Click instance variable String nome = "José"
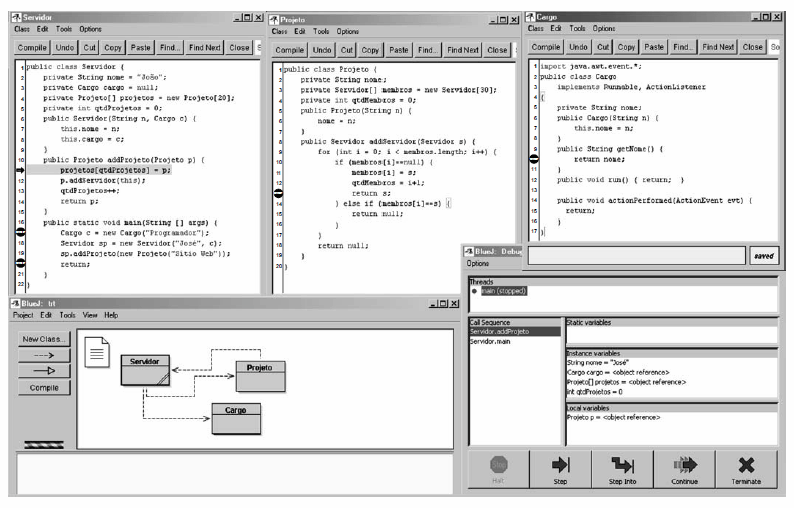Viewport: 794px width, 508px height. pyautogui.click(x=598, y=363)
